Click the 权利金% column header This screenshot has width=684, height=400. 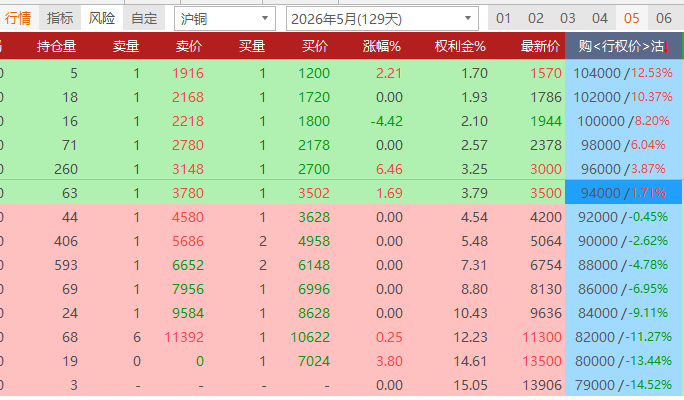460,46
